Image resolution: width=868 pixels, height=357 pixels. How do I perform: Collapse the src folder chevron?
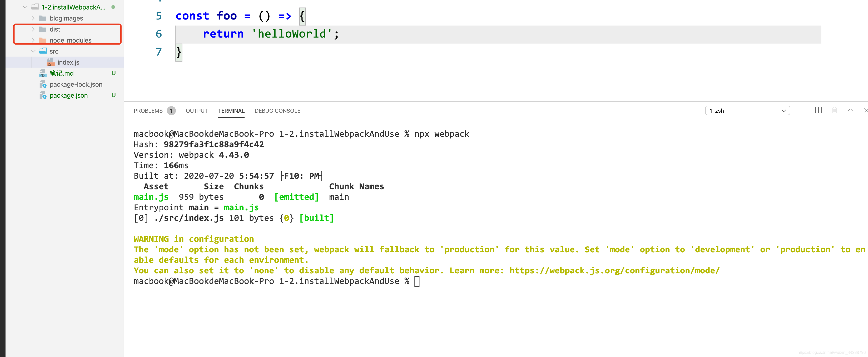(33, 51)
